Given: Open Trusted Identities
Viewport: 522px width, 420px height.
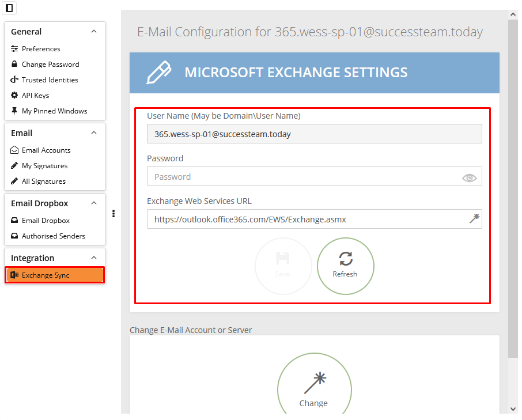Looking at the screenshot, I should (x=50, y=80).
